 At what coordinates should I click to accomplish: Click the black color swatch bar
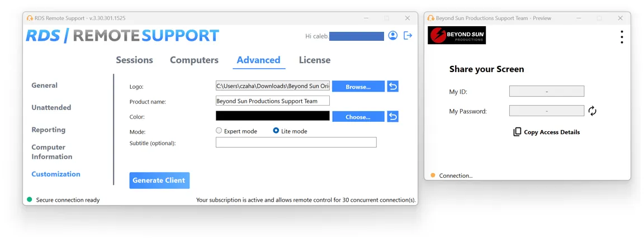pyautogui.click(x=272, y=116)
